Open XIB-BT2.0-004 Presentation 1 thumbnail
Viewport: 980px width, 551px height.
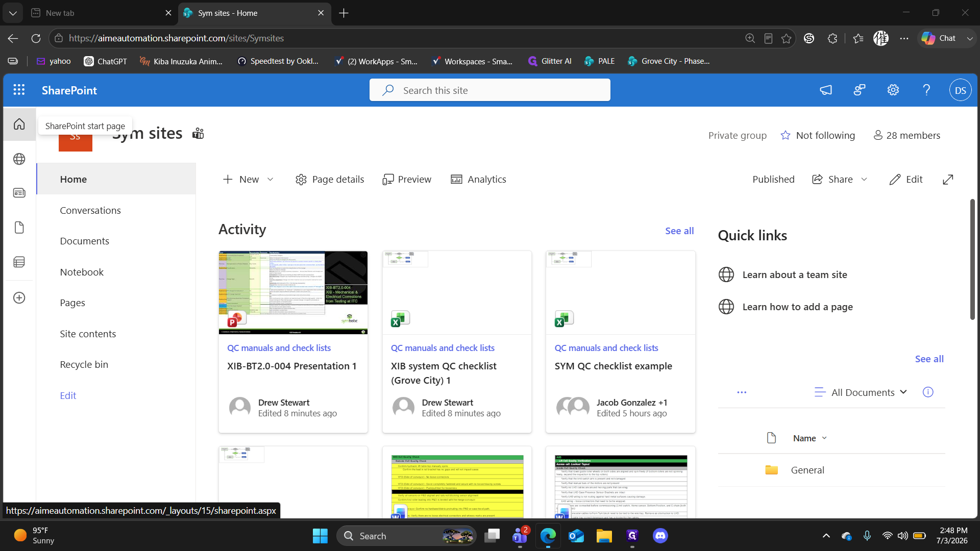pos(293,293)
